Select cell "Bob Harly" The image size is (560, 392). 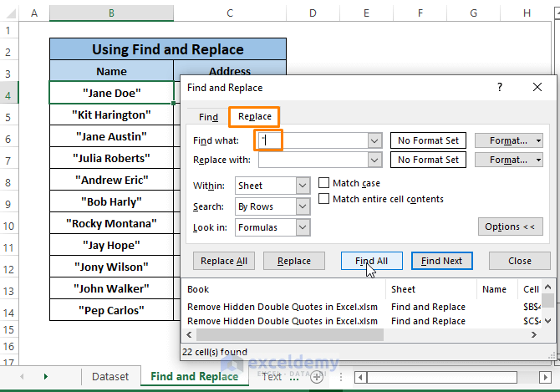[111, 202]
